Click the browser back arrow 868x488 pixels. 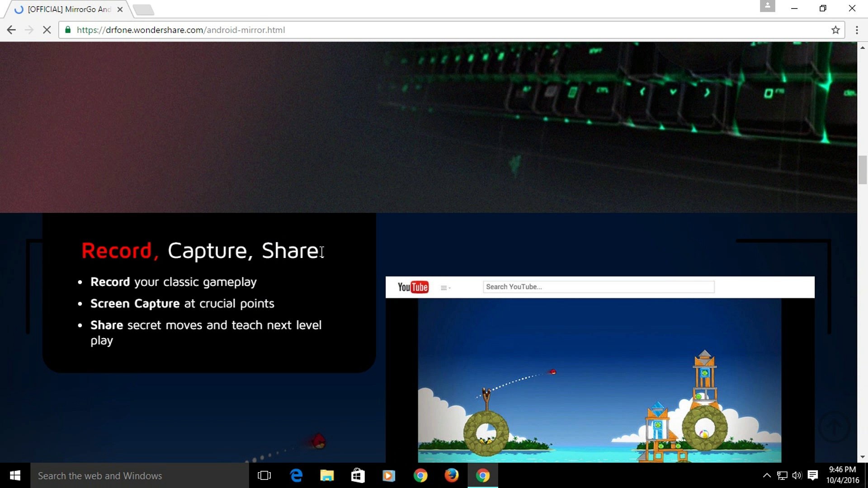coord(11,30)
